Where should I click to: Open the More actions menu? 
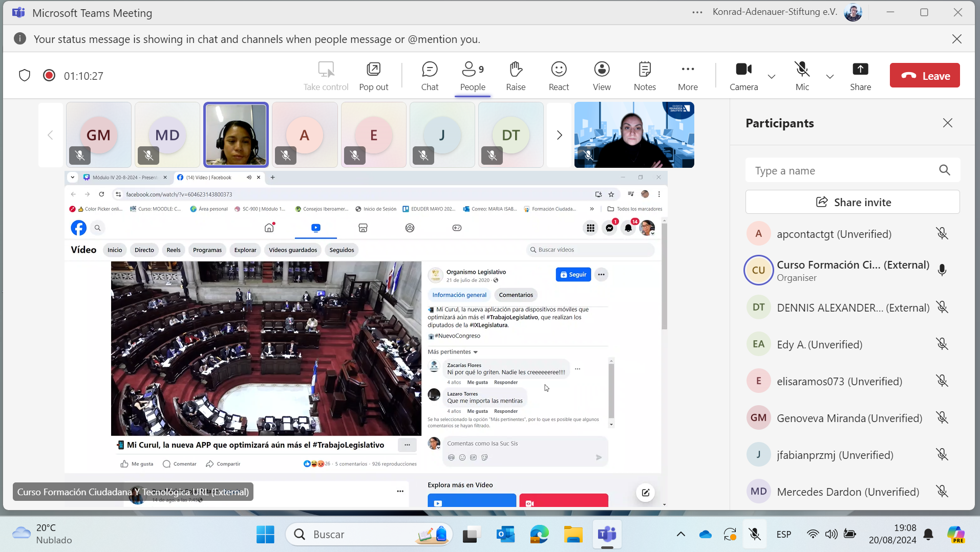coord(687,76)
